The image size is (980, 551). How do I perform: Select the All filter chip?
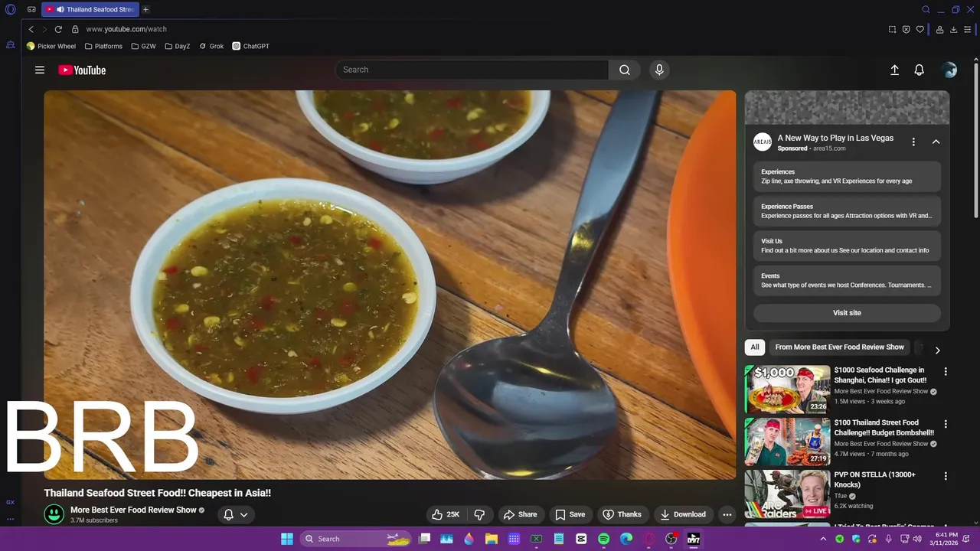coord(755,347)
